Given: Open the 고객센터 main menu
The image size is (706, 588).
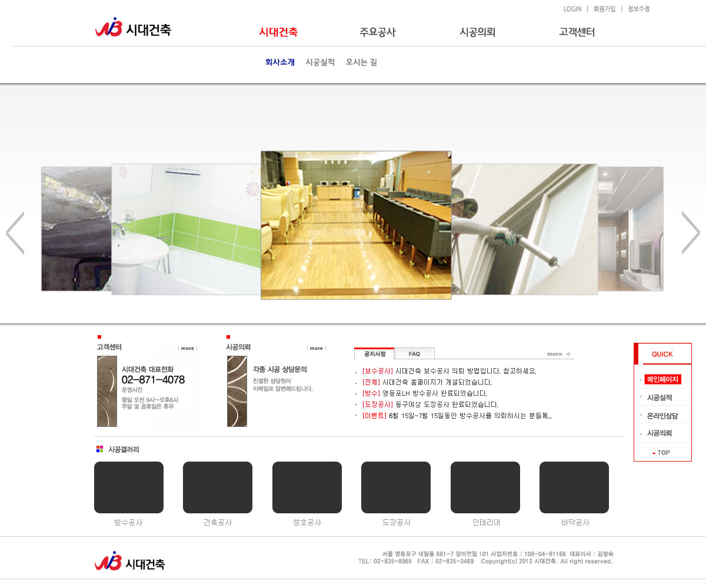Looking at the screenshot, I should coord(577,32).
